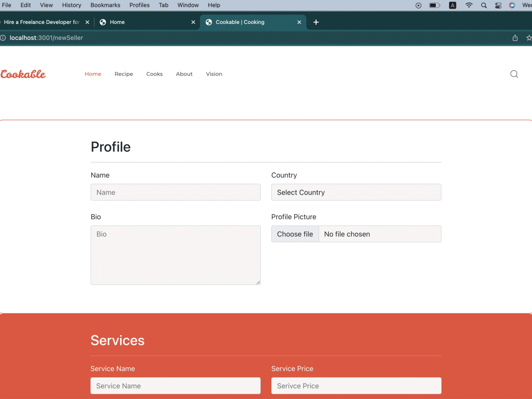Select the Cookable | Cooking tab
The height and width of the screenshot is (399, 532).
(253, 22)
